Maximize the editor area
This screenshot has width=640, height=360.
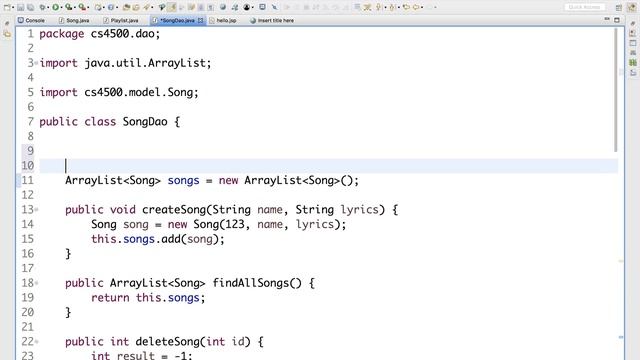tap(617, 20)
